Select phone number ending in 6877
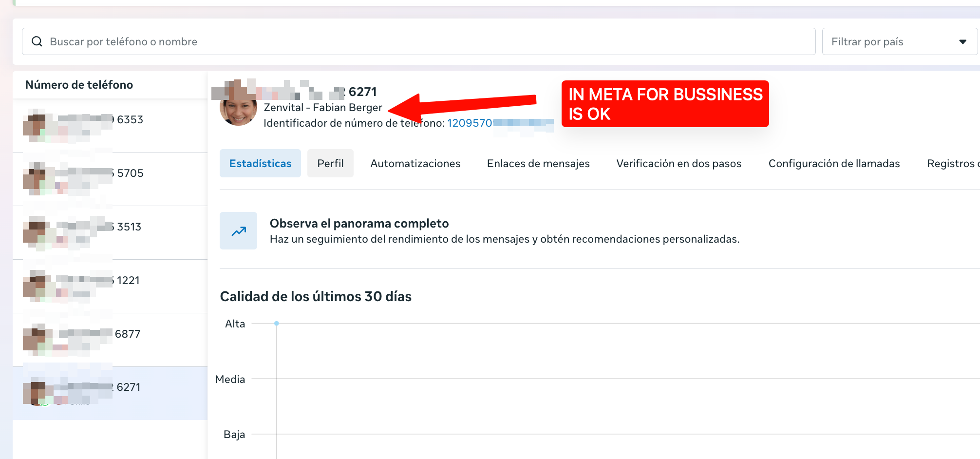 pyautogui.click(x=110, y=340)
